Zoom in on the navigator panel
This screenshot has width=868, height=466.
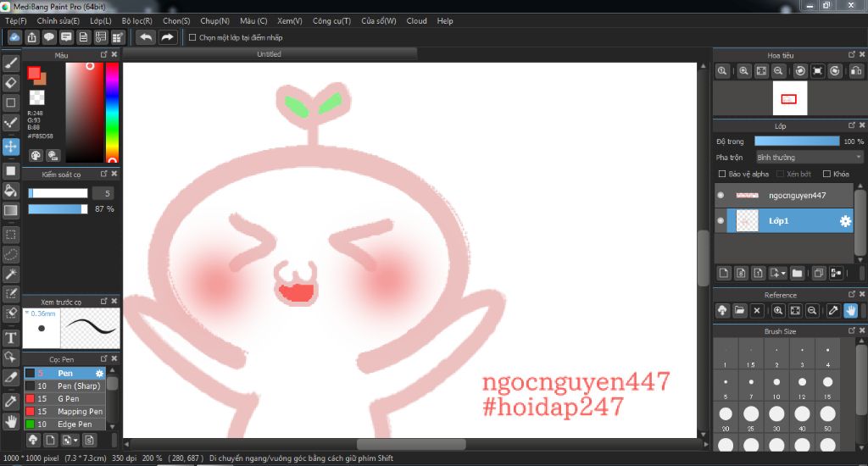click(x=743, y=71)
